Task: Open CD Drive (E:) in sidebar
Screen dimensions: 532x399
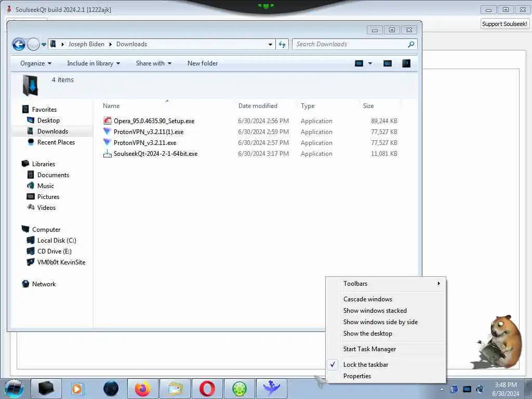Action: pos(54,251)
